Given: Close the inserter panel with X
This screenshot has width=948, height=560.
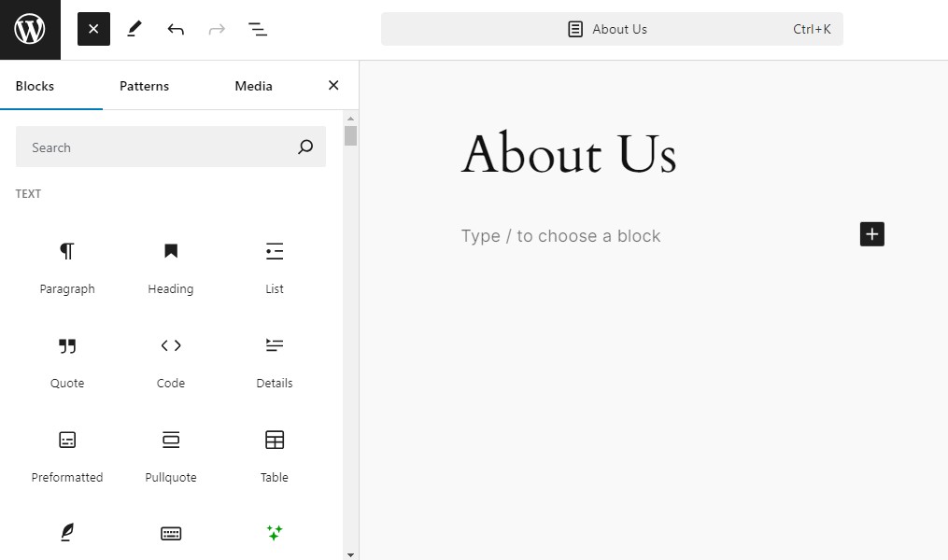Looking at the screenshot, I should [333, 85].
